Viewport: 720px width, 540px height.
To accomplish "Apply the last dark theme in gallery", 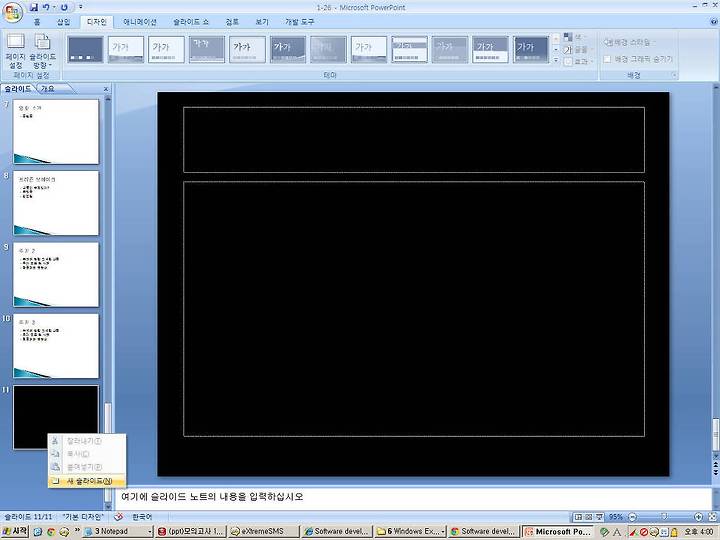I will point(530,49).
